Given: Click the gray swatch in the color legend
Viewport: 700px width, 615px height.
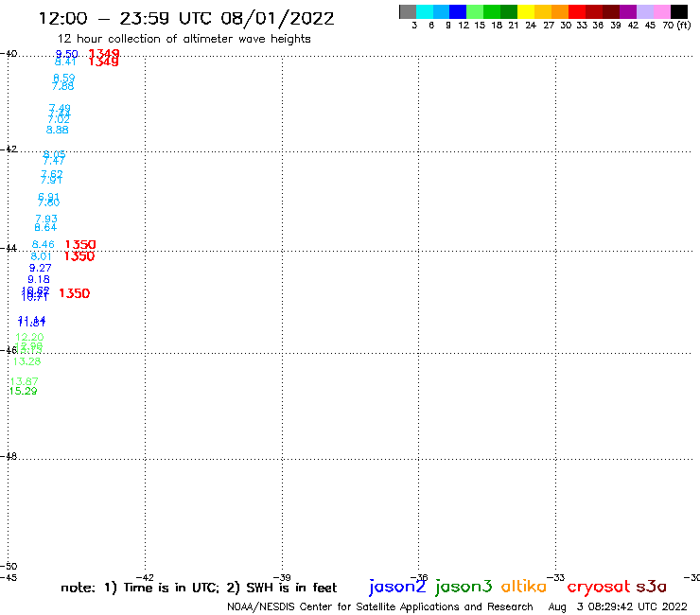Looking at the screenshot, I should [x=408, y=11].
